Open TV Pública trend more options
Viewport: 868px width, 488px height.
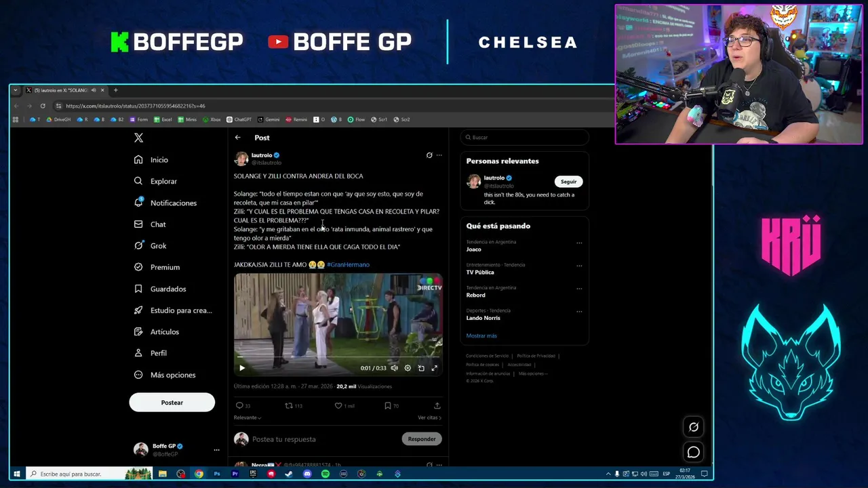pyautogui.click(x=579, y=266)
